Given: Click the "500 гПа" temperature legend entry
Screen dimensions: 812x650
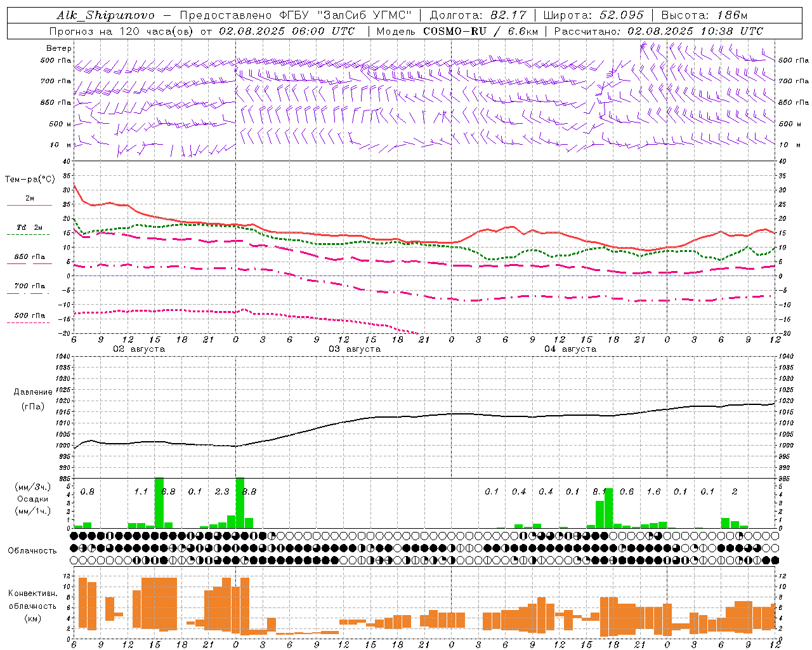Looking at the screenshot, I should coord(30,315).
